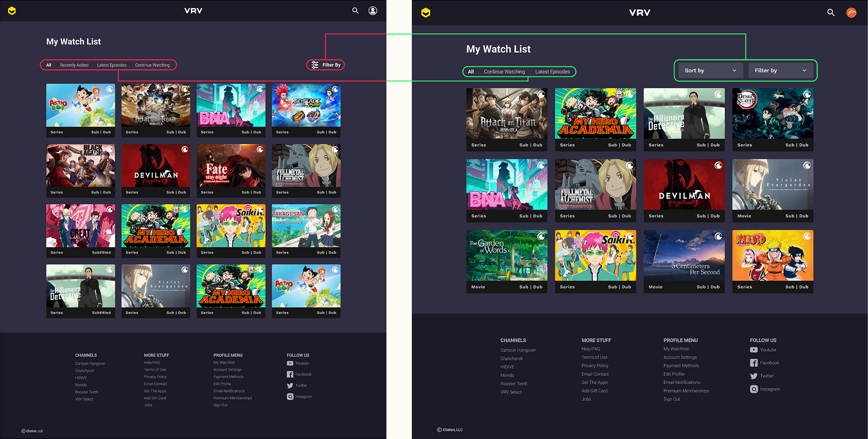Image resolution: width=868 pixels, height=439 pixels.
Task: Open Terms of Use link in right mockup footer
Action: [x=595, y=358]
